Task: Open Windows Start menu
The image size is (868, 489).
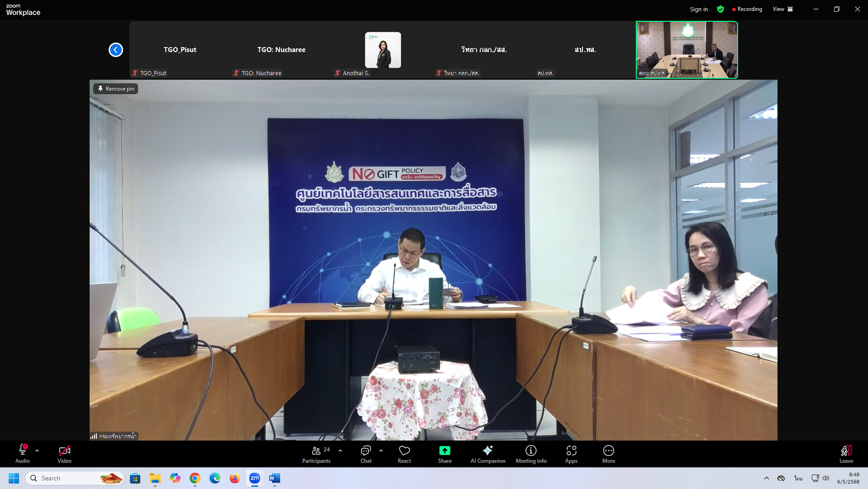Action: click(14, 478)
